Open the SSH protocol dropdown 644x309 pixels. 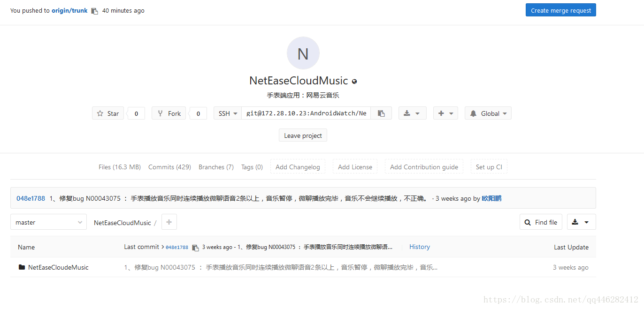[x=228, y=113]
